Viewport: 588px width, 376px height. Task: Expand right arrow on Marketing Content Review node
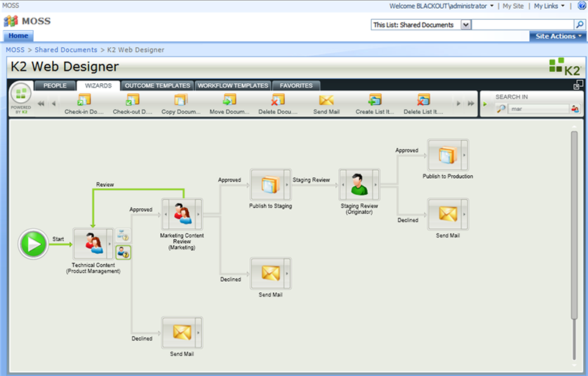(x=198, y=214)
